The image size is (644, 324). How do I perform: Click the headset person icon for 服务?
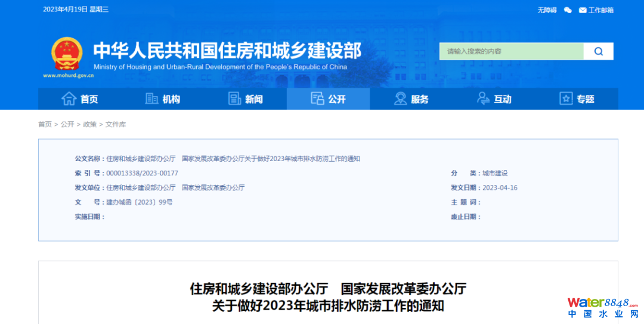[401, 99]
